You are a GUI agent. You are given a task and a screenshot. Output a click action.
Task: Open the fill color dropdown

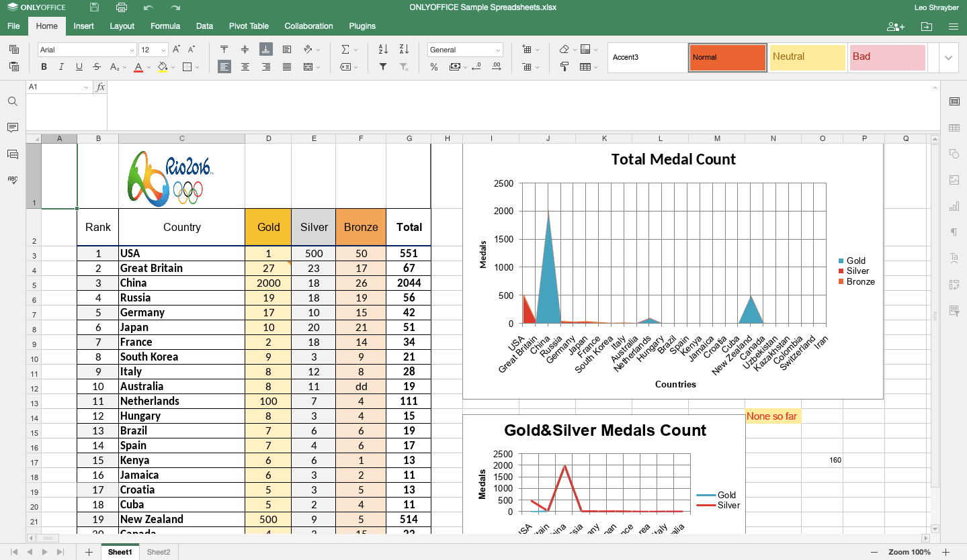[x=173, y=67]
